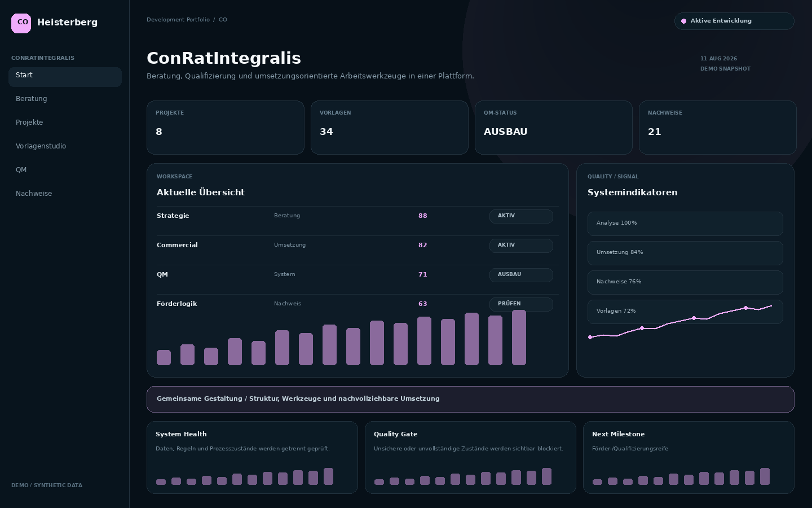Image resolution: width=812 pixels, height=508 pixels.
Task: Click the Aktive Entwicklung status pill
Action: (734, 21)
